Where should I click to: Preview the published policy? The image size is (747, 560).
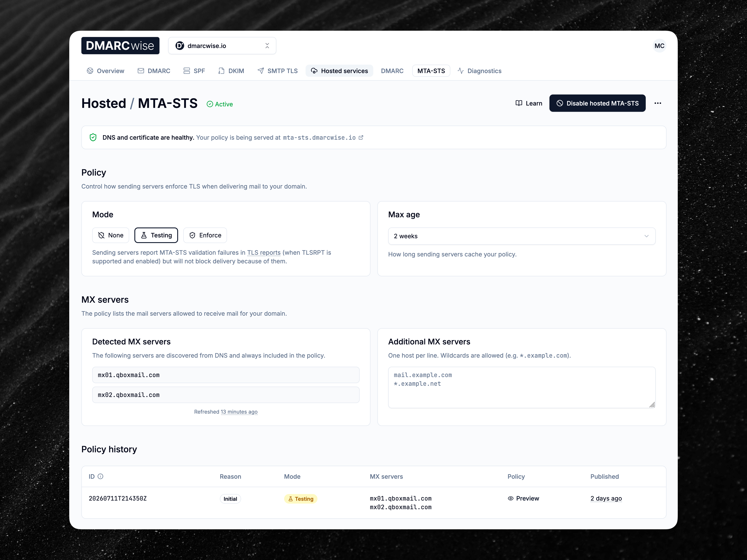point(523,499)
